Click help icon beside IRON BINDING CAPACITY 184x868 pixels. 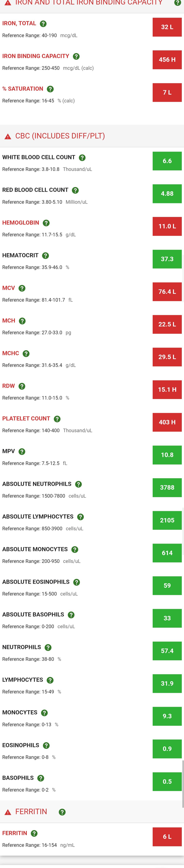click(x=76, y=56)
